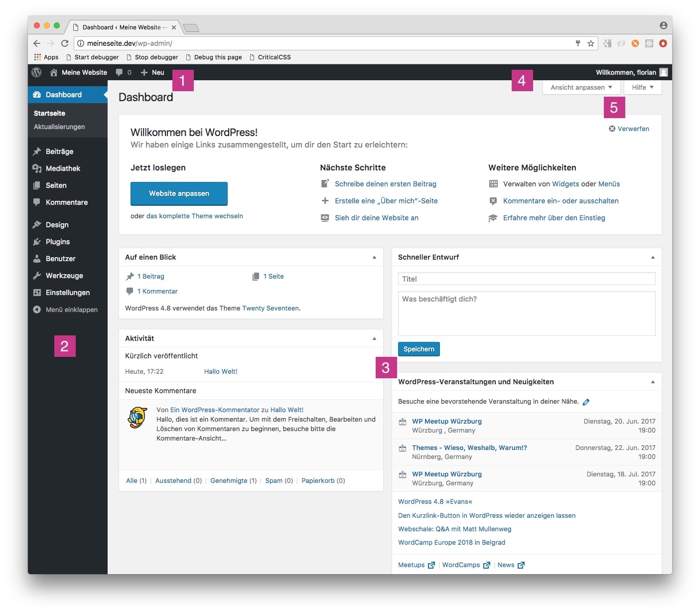Click florian's avatar in the admin bar
The height and width of the screenshot is (614, 700).
click(x=663, y=72)
